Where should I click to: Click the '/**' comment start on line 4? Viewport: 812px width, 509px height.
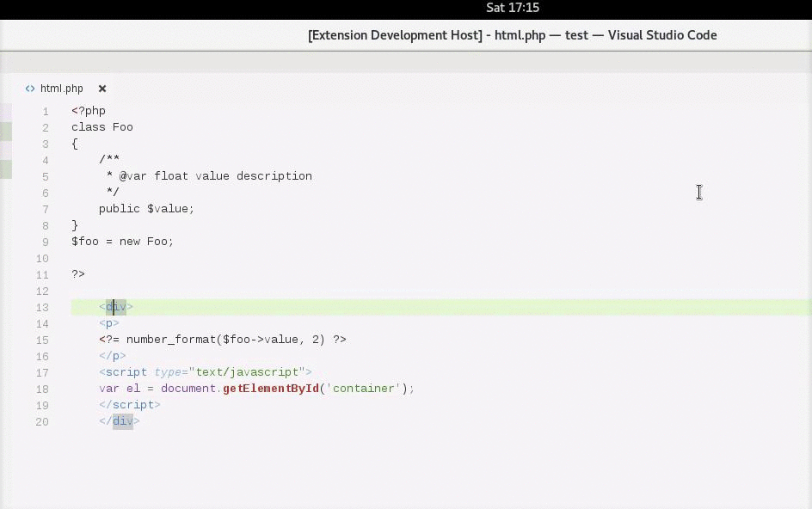point(109,159)
